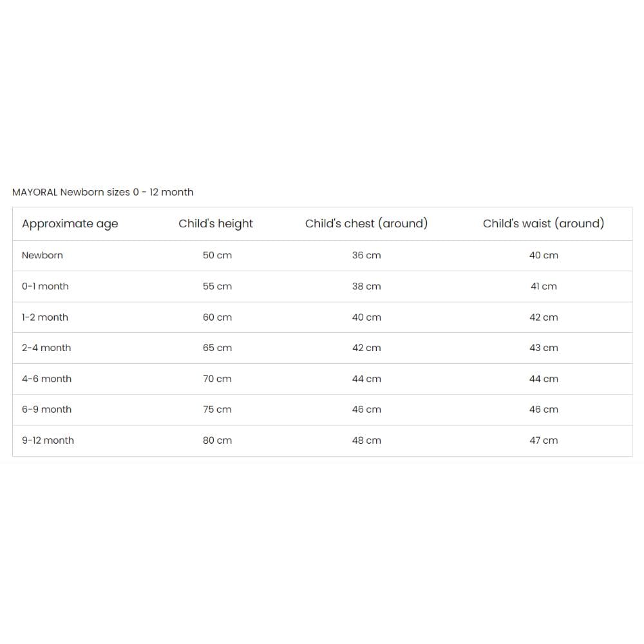Select the 2-4 month row label
The height and width of the screenshot is (644, 644).
point(46,348)
